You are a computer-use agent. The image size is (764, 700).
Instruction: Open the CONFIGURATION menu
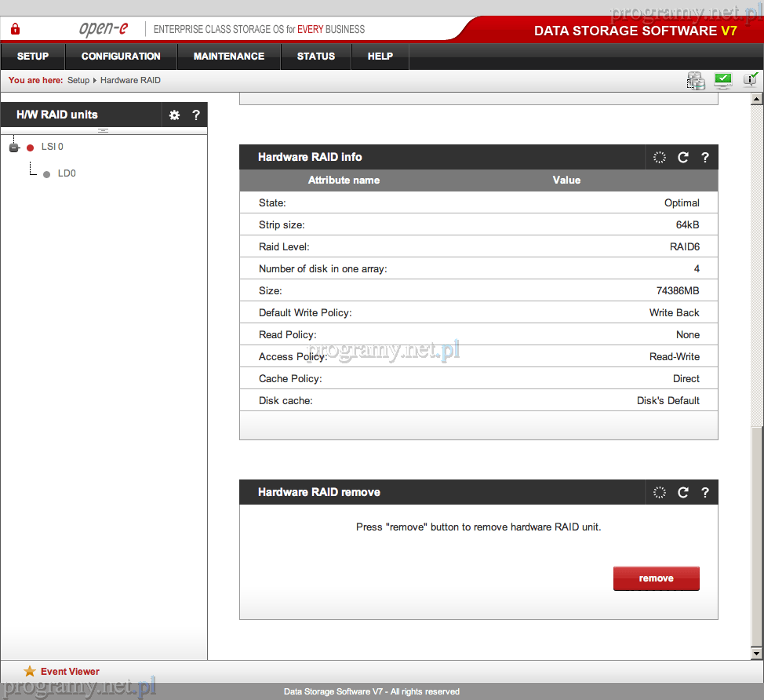pos(121,57)
